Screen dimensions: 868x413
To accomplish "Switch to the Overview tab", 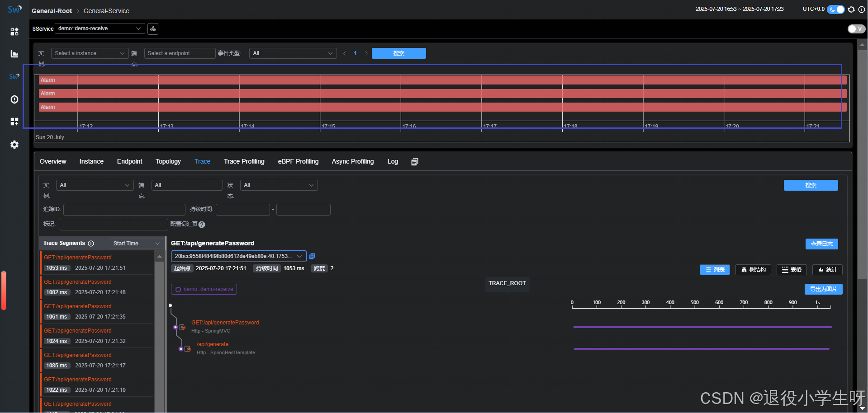I will [53, 161].
